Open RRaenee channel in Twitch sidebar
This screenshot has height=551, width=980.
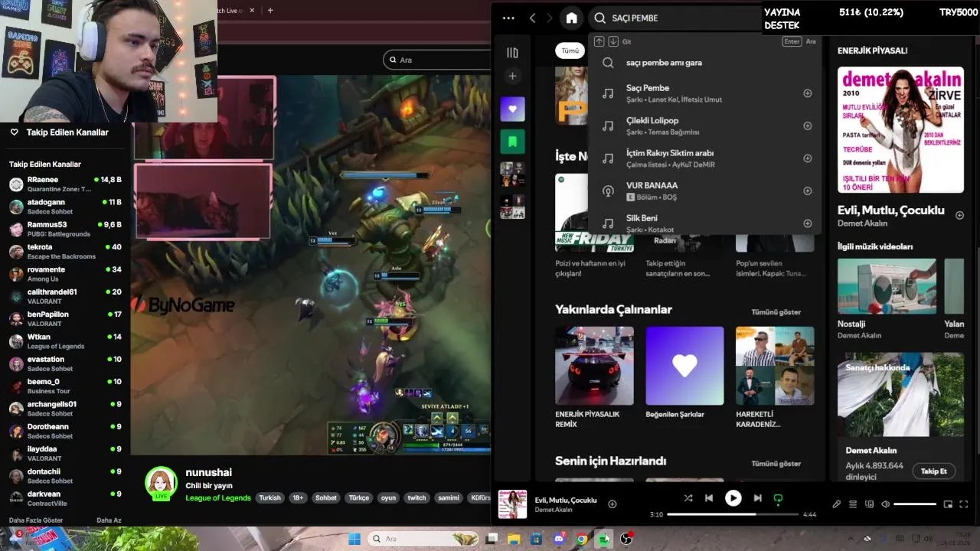[x=65, y=184]
